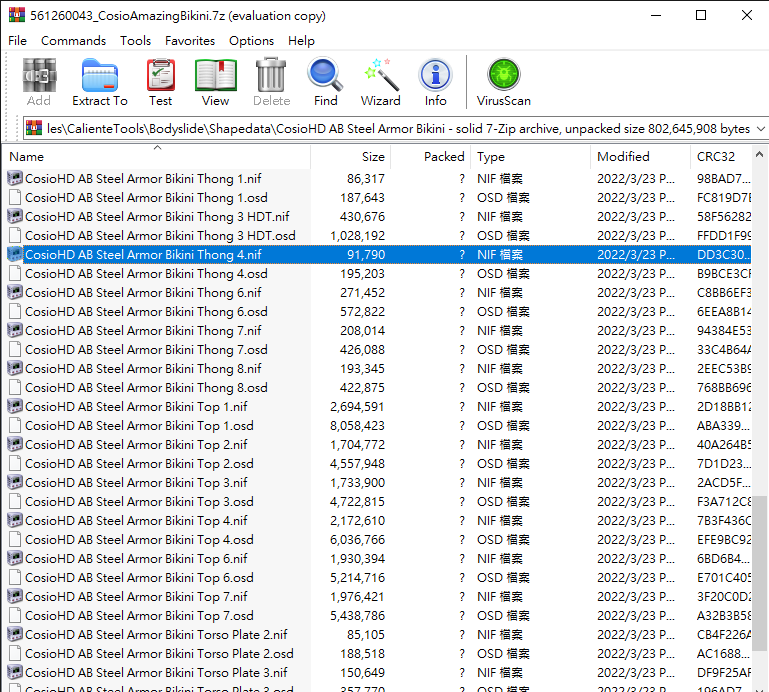Click size value 2,694,591
The height and width of the screenshot is (692, 769).
click(x=357, y=407)
